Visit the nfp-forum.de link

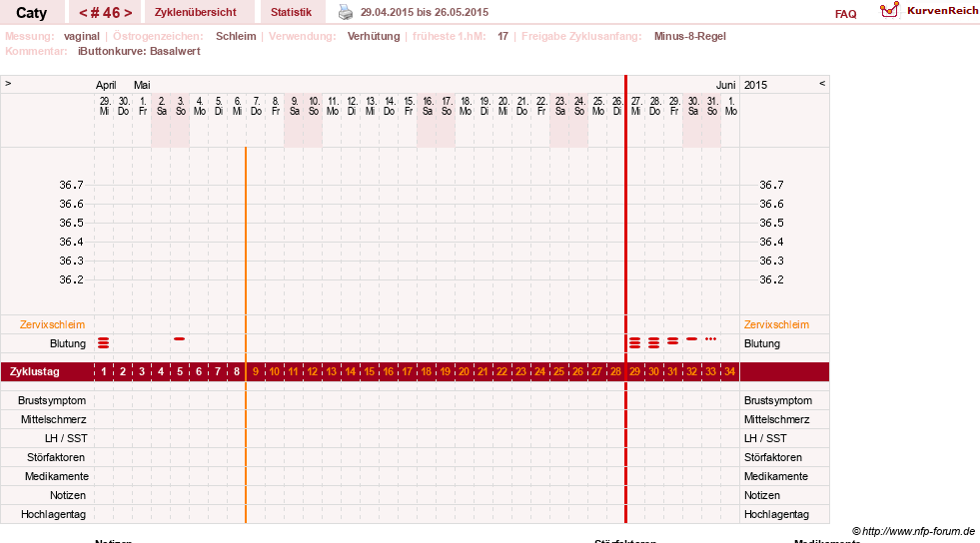[918, 531]
